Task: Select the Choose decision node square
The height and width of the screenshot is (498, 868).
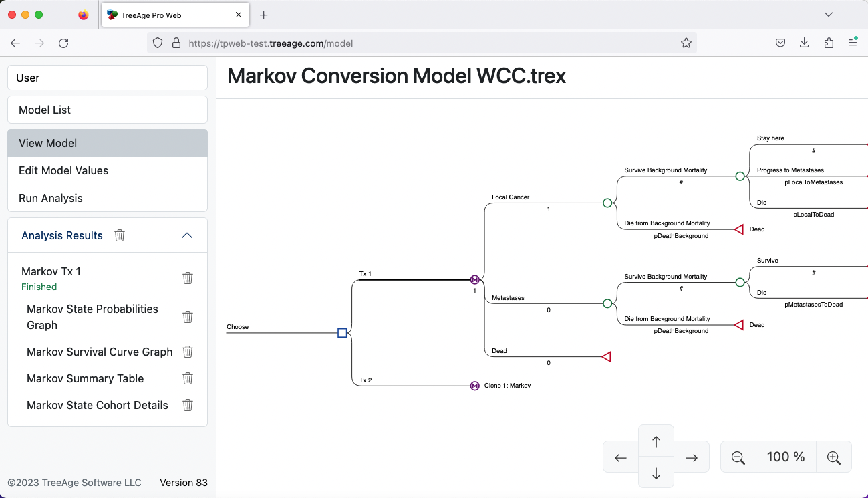Action: [x=342, y=333]
